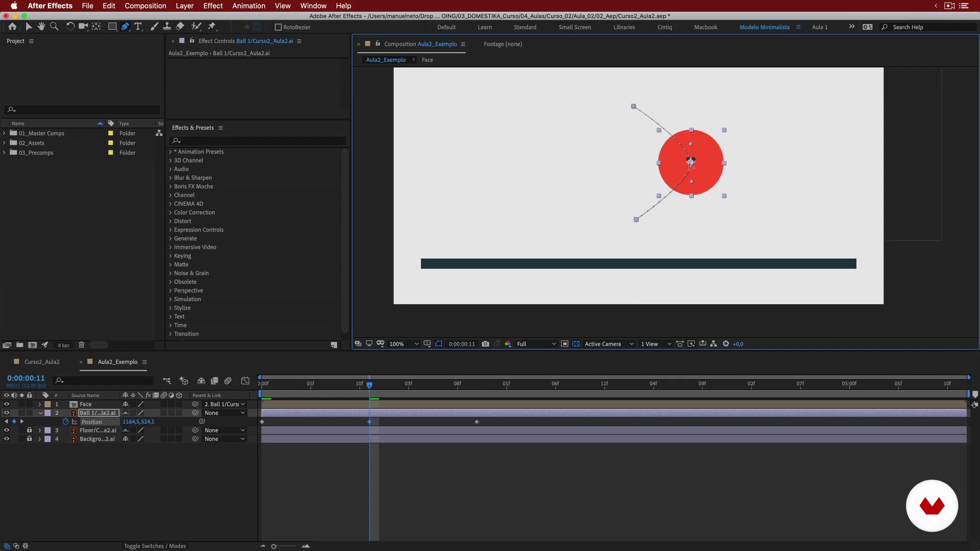Switch to Libraries workspace
The width and height of the screenshot is (980, 551).
coord(624,27)
